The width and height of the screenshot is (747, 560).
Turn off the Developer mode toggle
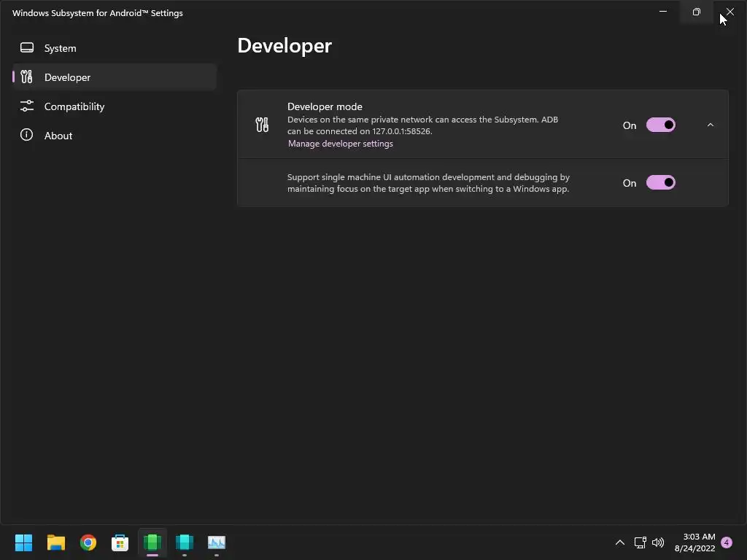click(661, 125)
